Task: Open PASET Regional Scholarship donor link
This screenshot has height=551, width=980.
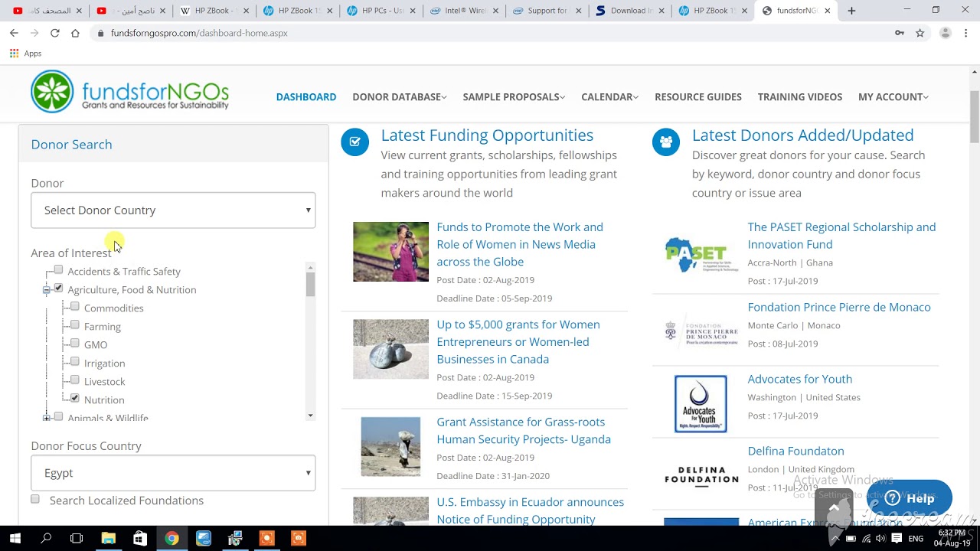Action: 841,236
